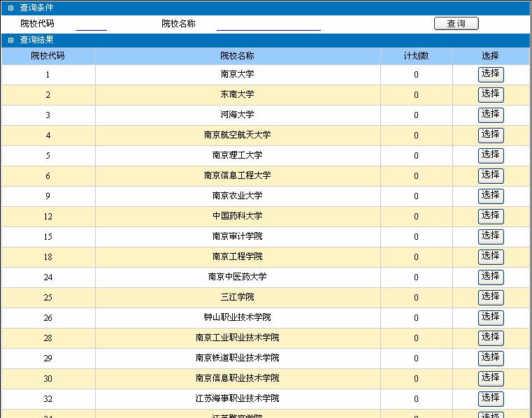Click the 院校代码 input field

tap(91, 24)
